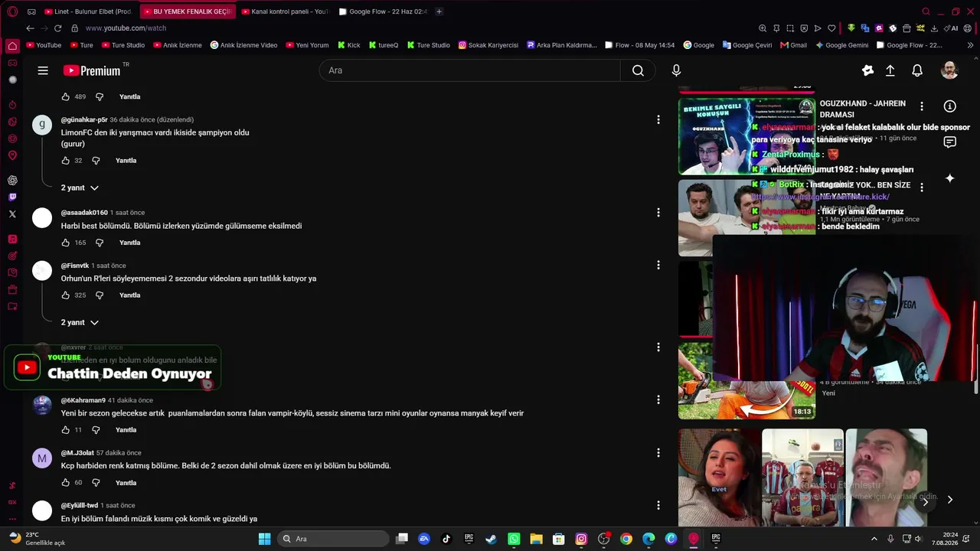Dislike the comment by @6Kahraman9
The image size is (980, 551).
point(96,430)
